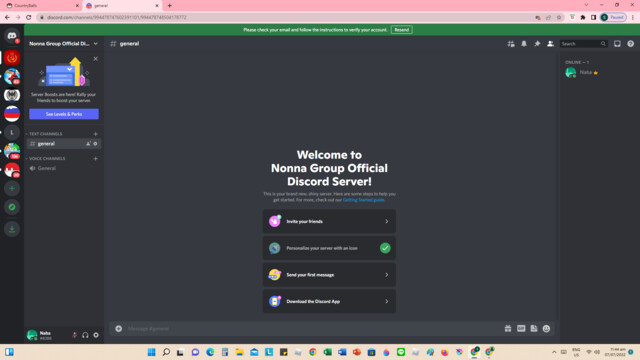Open the help question mark icon
The height and width of the screenshot is (360, 640).
pyautogui.click(x=631, y=44)
